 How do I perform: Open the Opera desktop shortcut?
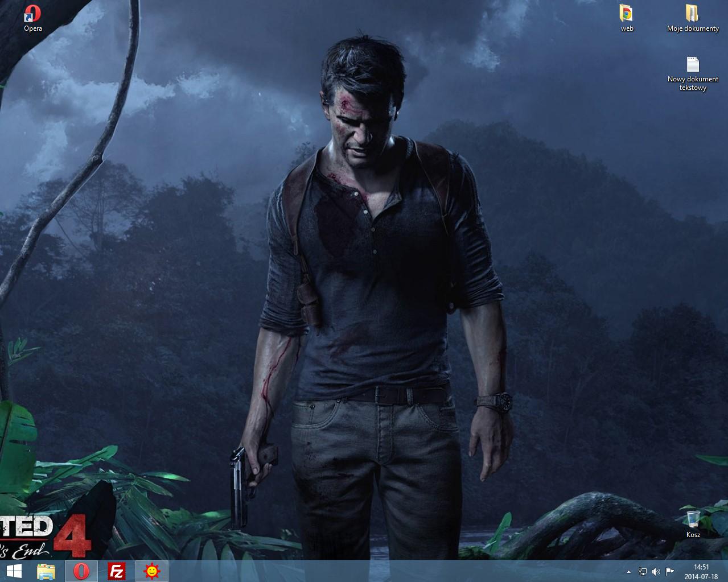[x=33, y=18]
